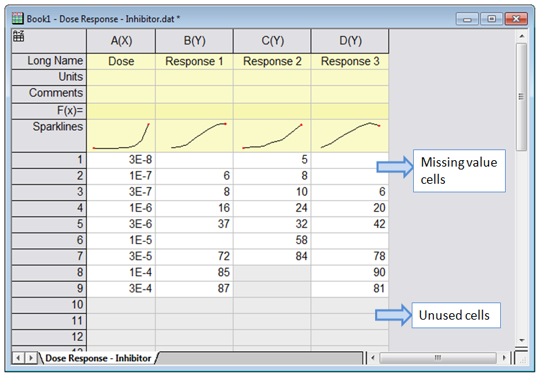Switch to Dose Response - Inhibitor sheet tab
This screenshot has width=543, height=379.
(98, 358)
